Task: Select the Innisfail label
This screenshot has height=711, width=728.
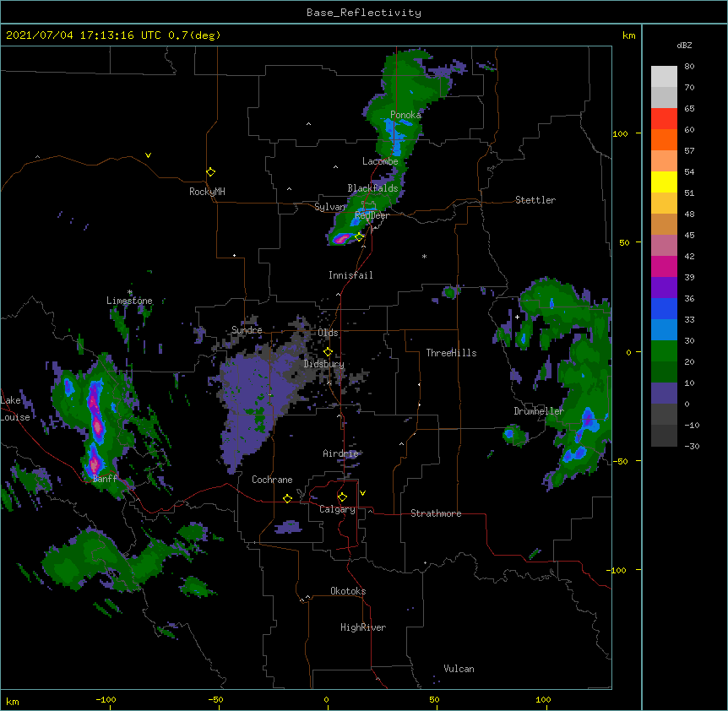Action: pyautogui.click(x=350, y=275)
